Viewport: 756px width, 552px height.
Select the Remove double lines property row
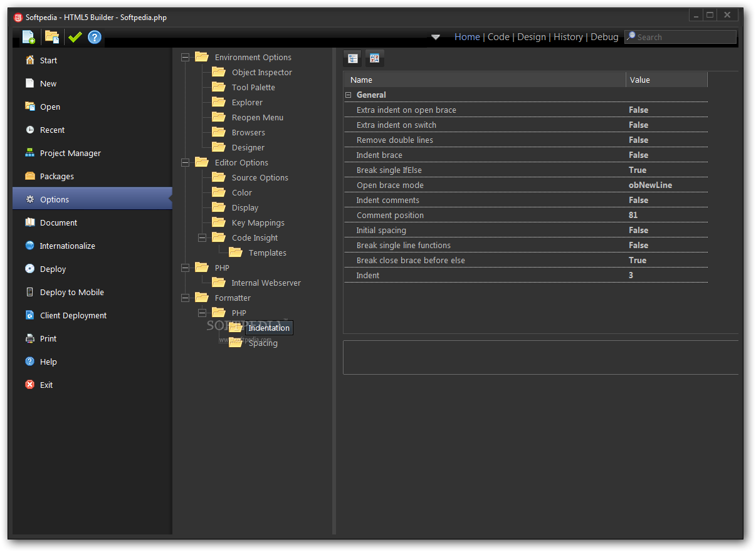coord(526,140)
